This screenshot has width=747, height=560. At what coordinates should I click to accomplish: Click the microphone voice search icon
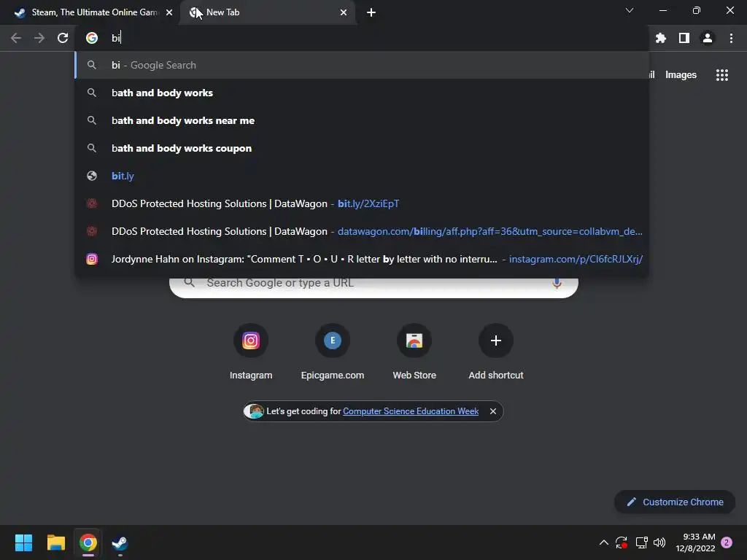(x=557, y=284)
